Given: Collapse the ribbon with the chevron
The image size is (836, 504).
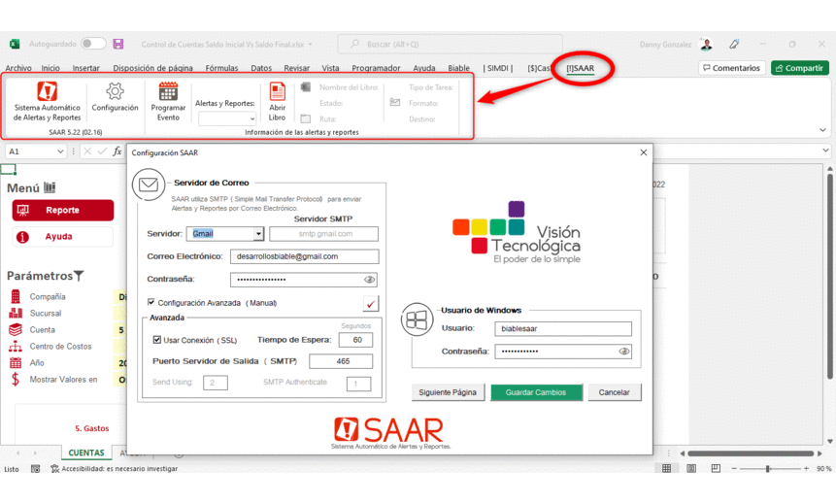Looking at the screenshot, I should (822, 129).
